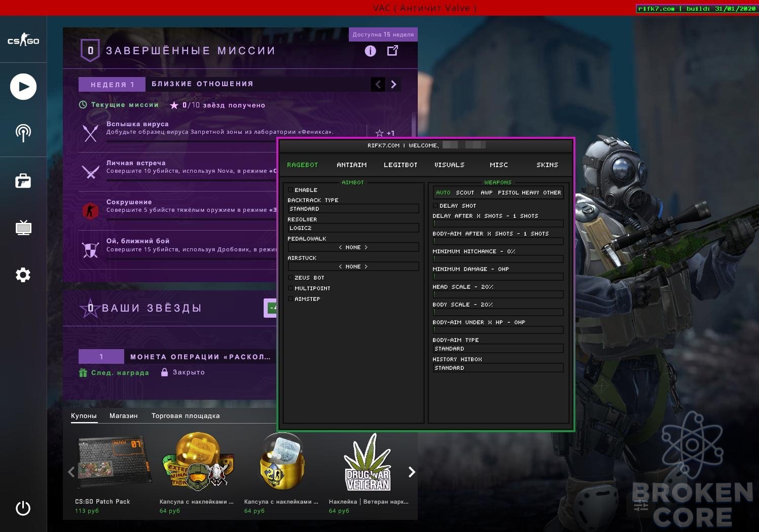The height and width of the screenshot is (532, 759).
Task: Click the shield icon for Ой, ближний бой mission
Action: pyautogui.click(x=91, y=250)
